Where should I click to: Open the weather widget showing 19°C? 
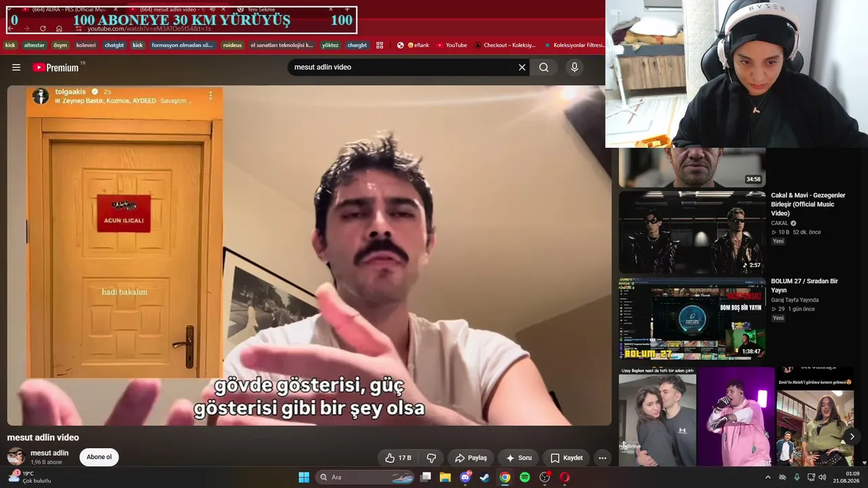point(29,477)
